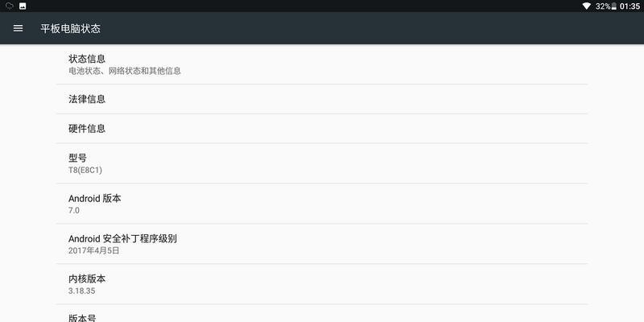The image size is (644, 322).
Task: Tap the 版本号 build number entry
Action: pos(322,314)
